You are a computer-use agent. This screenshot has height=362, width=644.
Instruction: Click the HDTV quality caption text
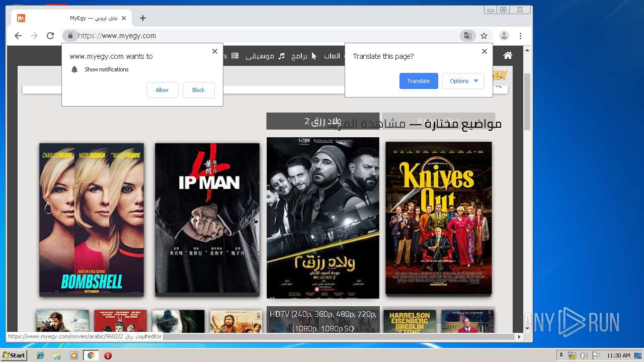point(323,321)
